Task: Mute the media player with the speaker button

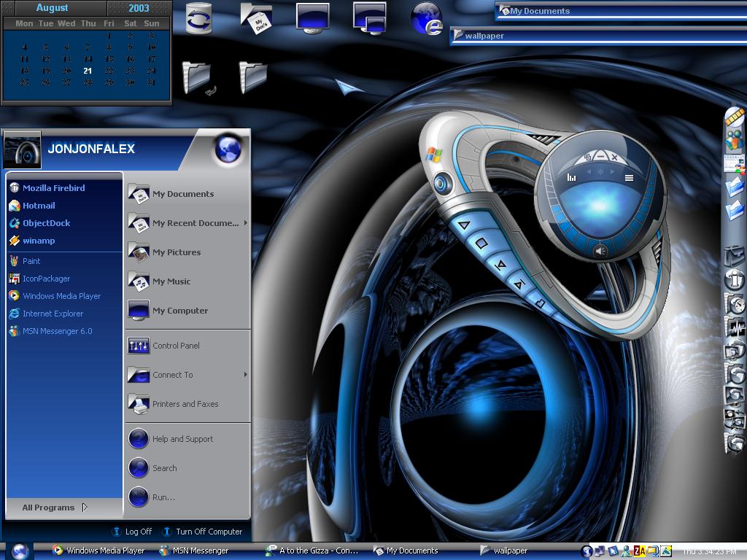Action: point(600,251)
